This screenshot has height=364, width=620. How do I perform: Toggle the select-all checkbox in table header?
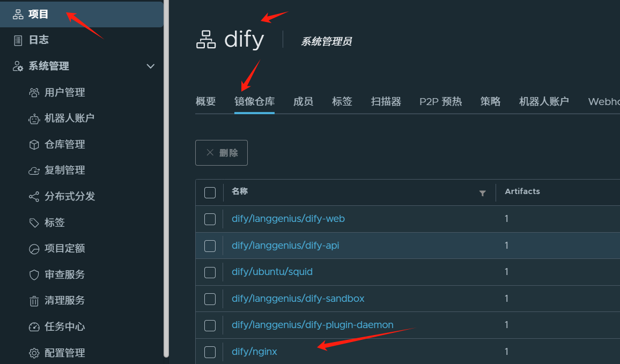click(210, 193)
